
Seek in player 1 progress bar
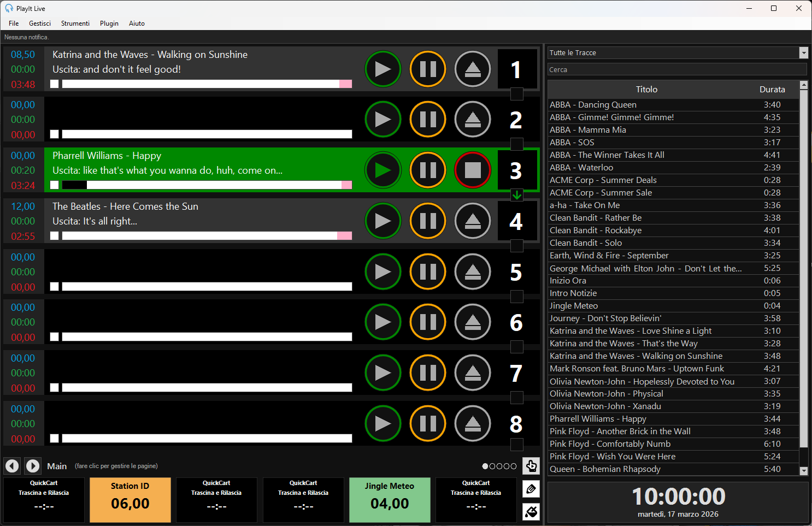click(207, 84)
